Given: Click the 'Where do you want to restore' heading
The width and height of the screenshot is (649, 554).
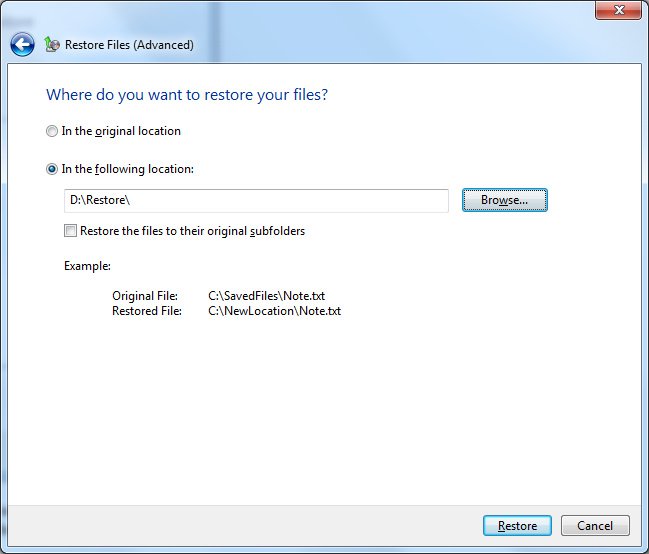Looking at the screenshot, I should click(187, 95).
